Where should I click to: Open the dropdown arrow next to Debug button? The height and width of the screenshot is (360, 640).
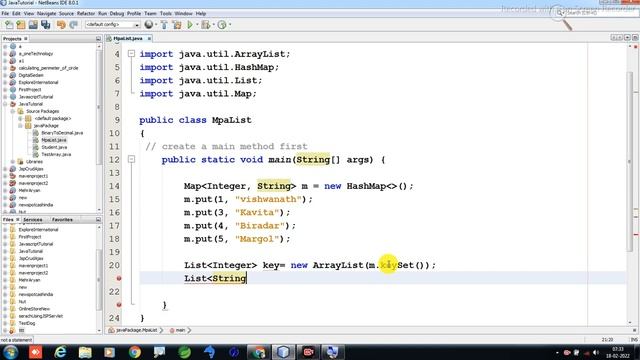pos(213,25)
